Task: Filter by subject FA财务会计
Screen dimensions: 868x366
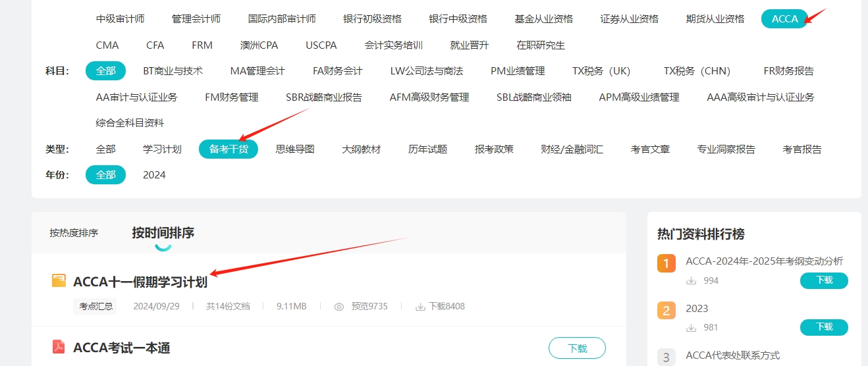Action: tap(338, 71)
